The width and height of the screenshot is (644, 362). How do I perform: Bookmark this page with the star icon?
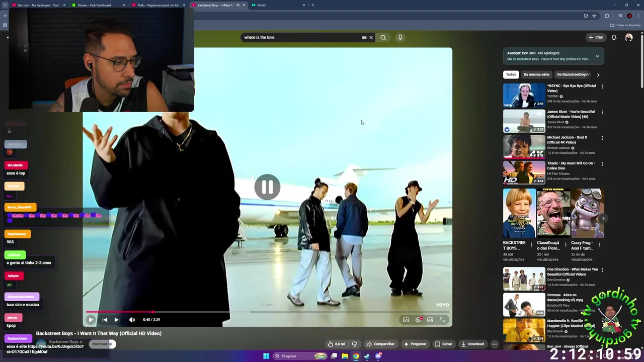coord(594,16)
